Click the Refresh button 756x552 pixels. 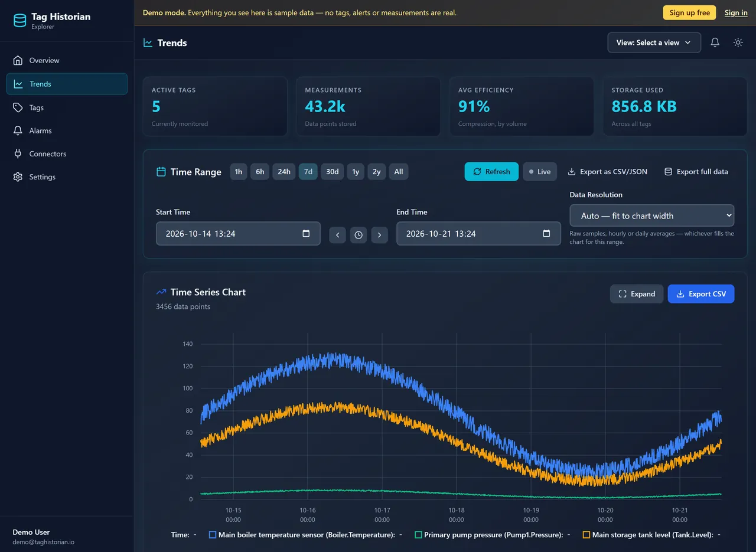point(491,172)
